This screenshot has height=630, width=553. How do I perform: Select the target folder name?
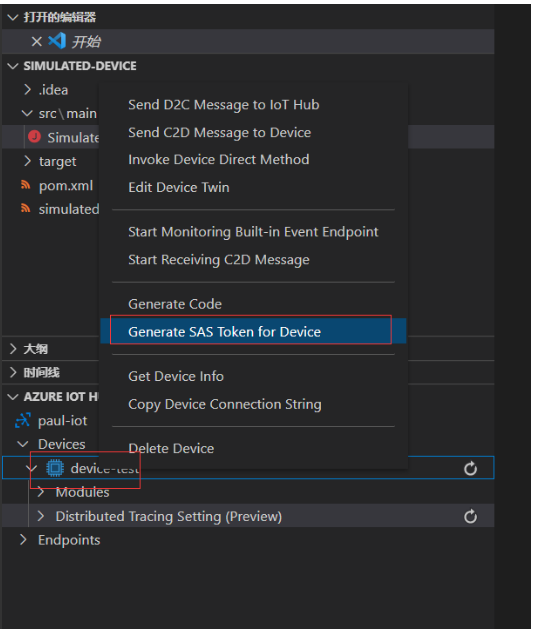[57, 162]
